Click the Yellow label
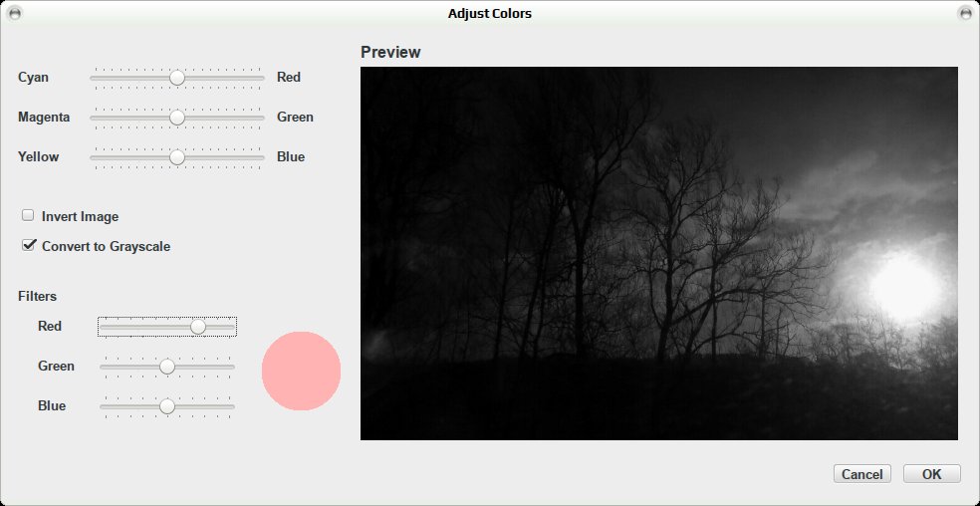Screen dimensions: 980x506 click(38, 157)
